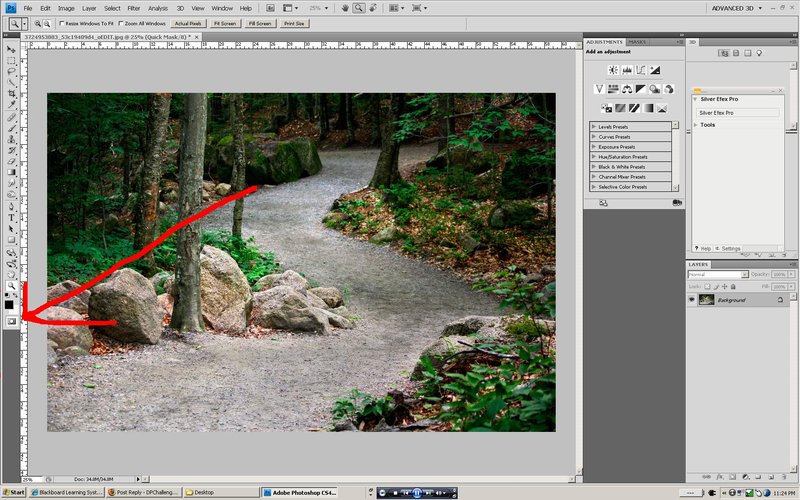The height and width of the screenshot is (500, 800).
Task: Hide the Background layer with eye icon
Action: (692, 300)
